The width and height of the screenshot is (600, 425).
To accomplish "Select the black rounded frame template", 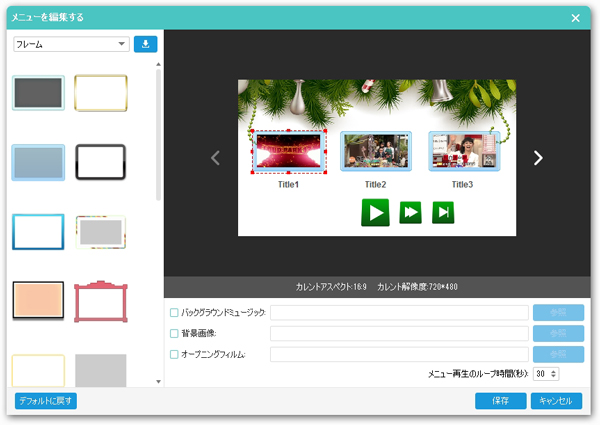I will [x=100, y=162].
